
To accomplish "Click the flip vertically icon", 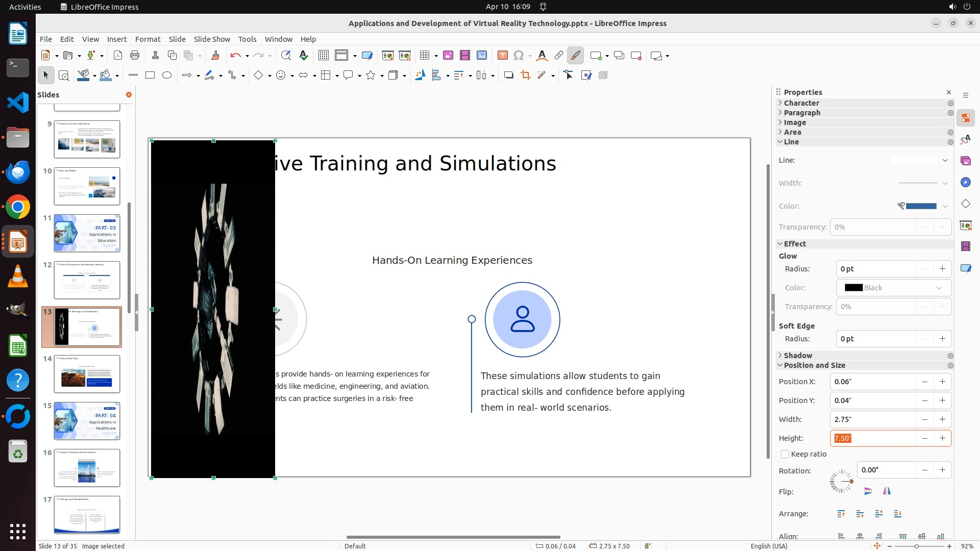I will point(868,491).
